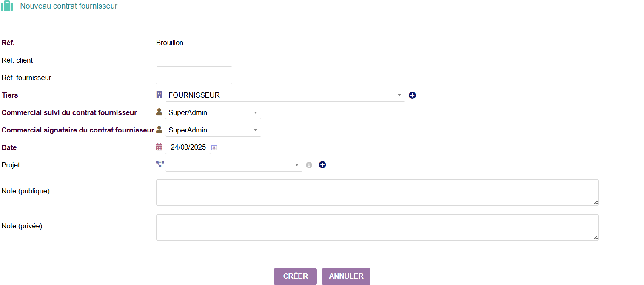Click the project tree icon beside Projet
The width and height of the screenshot is (644, 285).
point(160,164)
